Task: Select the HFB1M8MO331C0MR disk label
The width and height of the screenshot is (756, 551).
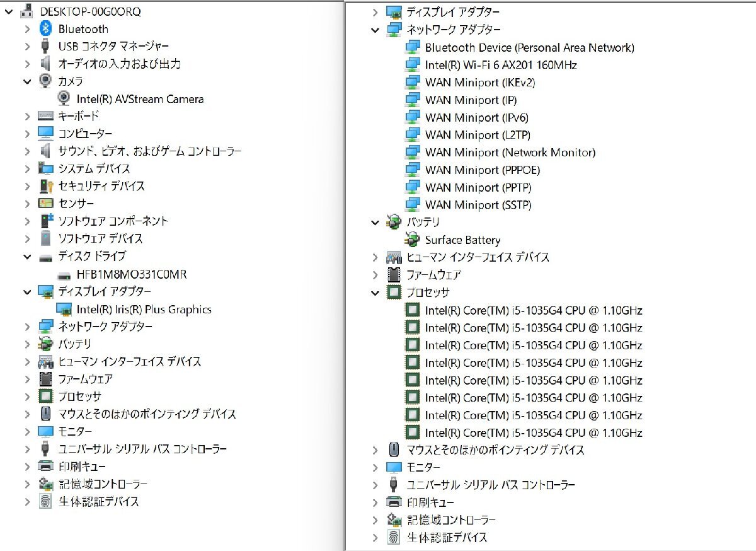Action: (132, 275)
